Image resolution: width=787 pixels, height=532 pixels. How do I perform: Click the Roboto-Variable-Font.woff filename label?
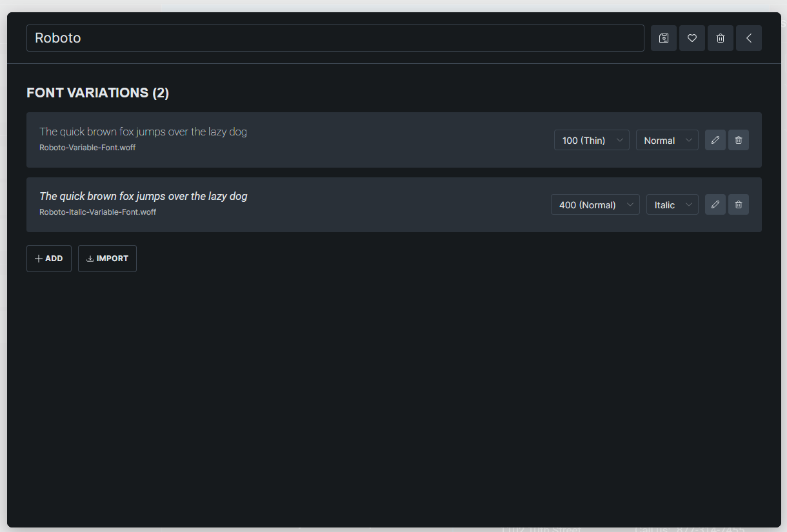click(88, 148)
